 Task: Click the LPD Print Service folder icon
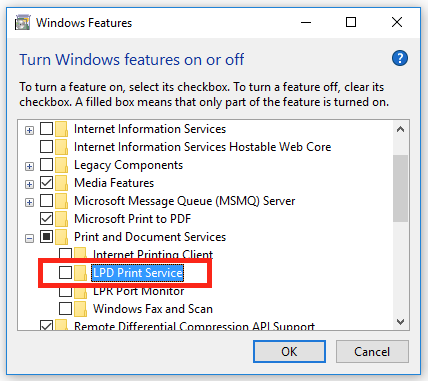click(x=80, y=273)
